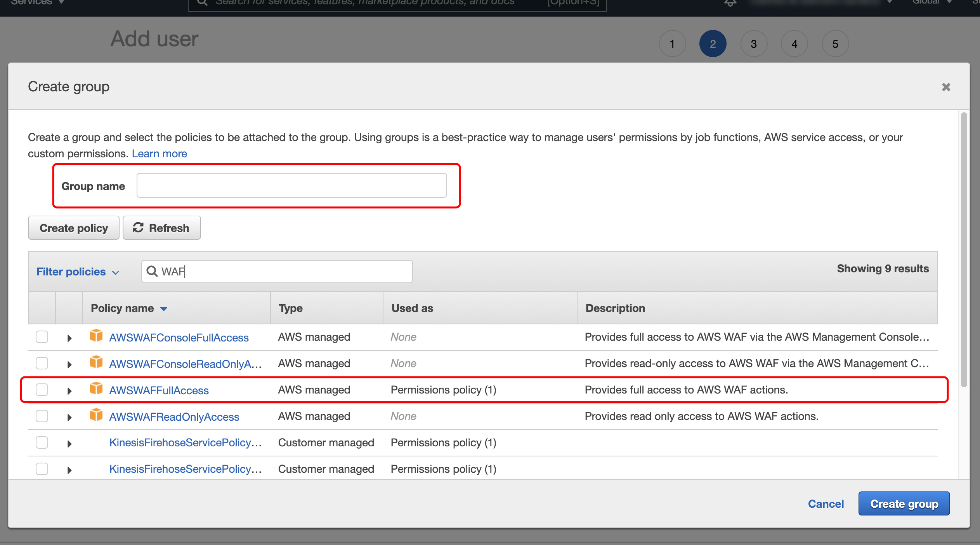Viewport: 980px width, 545px height.
Task: Click 'Showing 9 results' text
Action: [x=883, y=268]
